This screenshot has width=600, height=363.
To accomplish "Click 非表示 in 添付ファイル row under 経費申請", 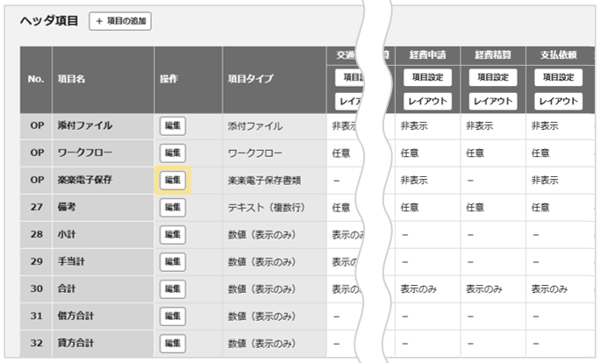I will (414, 126).
